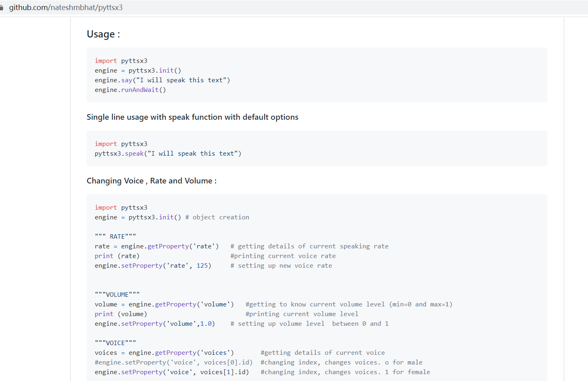The width and height of the screenshot is (588, 381).
Task: Click the line pyttsx3.speak("I will speak this text")
Action: (168, 154)
